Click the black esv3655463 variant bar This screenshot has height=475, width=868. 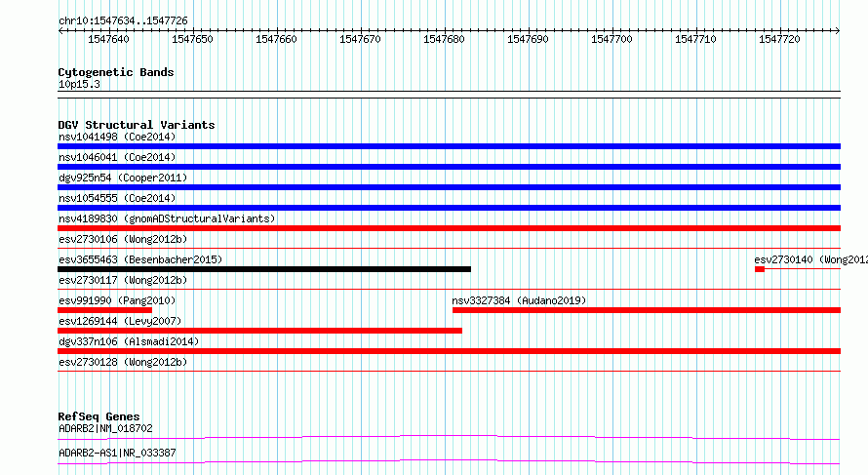[264, 269]
